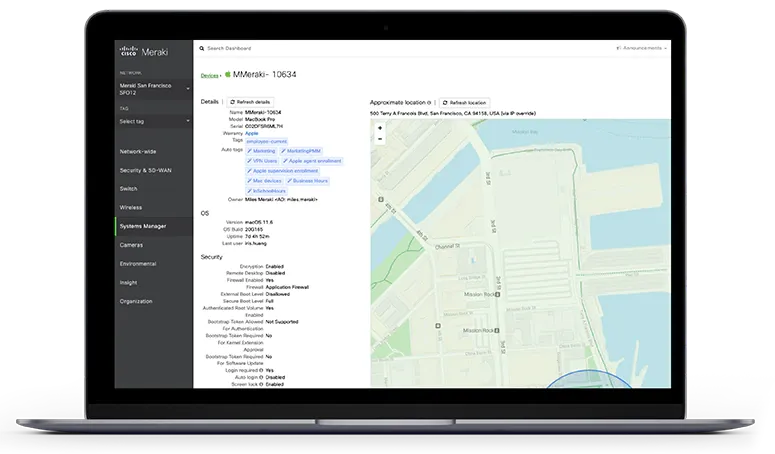Click the Secure Boot Level Full value
Image resolution: width=775 pixels, height=454 pixels.
click(x=270, y=301)
